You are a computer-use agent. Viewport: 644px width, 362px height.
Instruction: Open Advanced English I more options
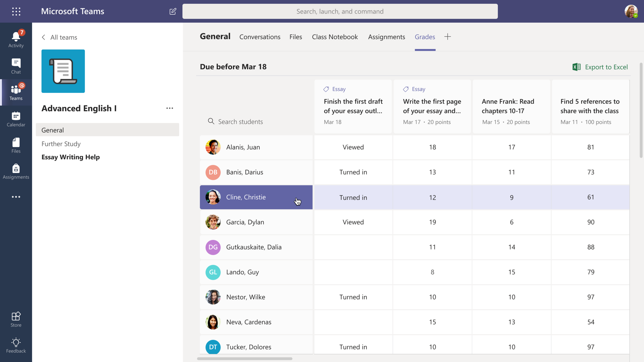(x=170, y=108)
